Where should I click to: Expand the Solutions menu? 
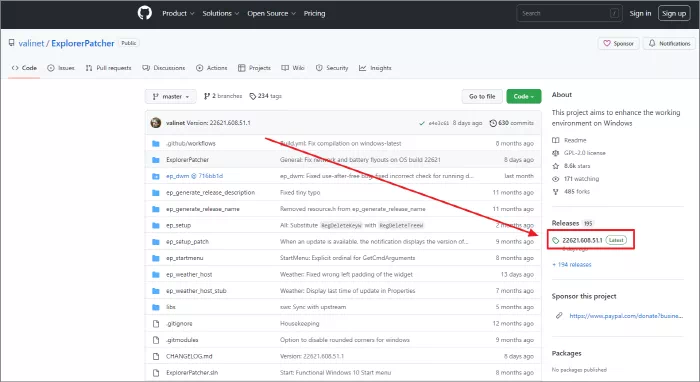pos(221,13)
